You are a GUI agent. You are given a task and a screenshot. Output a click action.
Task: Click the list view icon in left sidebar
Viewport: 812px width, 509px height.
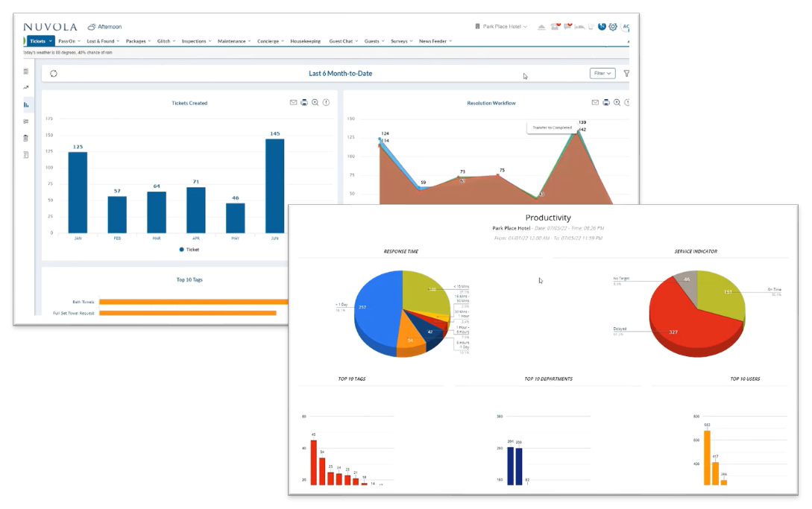[x=26, y=71]
